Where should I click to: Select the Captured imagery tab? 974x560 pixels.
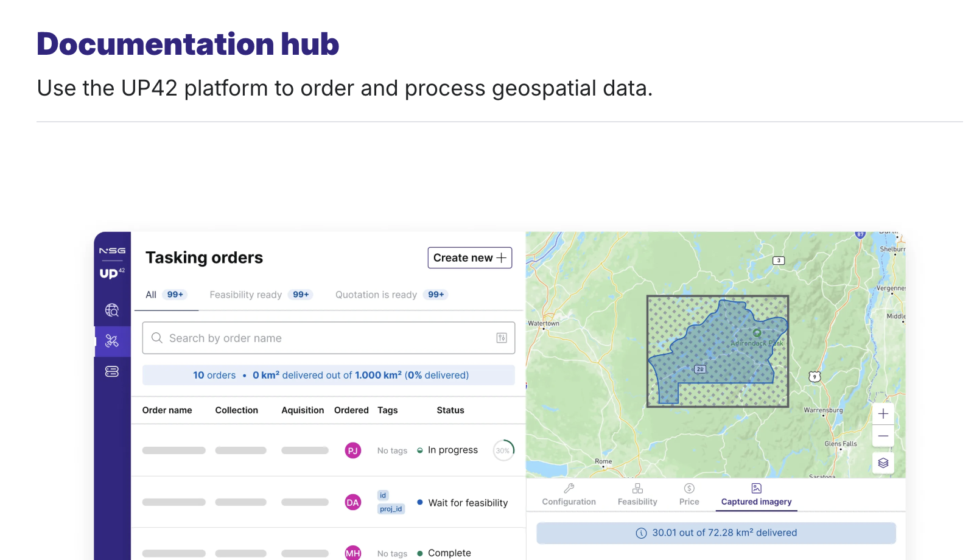coord(757,495)
